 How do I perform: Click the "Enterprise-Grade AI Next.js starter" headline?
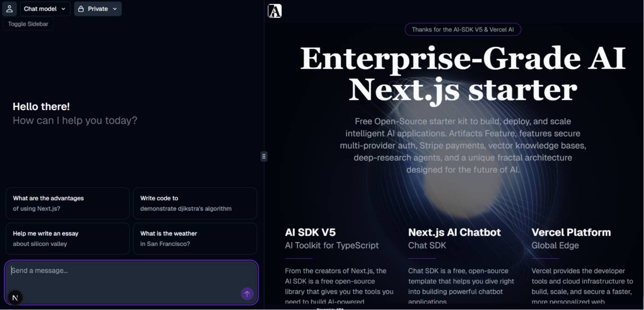[x=463, y=74]
